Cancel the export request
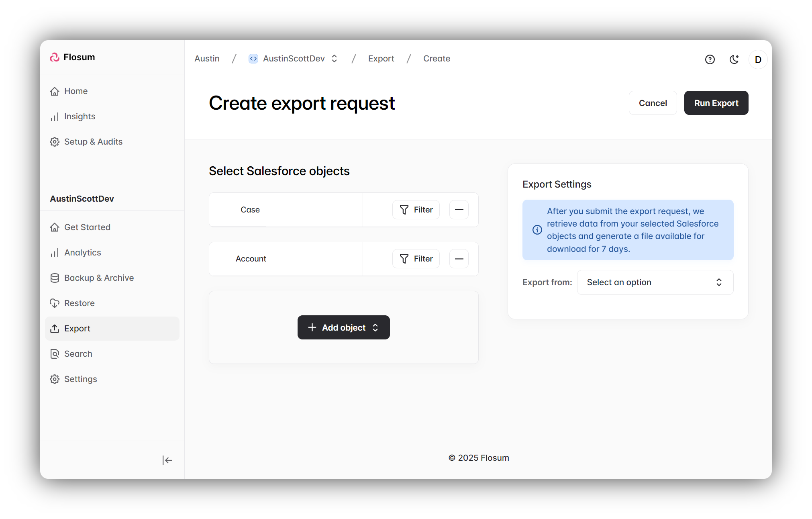Image resolution: width=812 pixels, height=519 pixels. 652,103
